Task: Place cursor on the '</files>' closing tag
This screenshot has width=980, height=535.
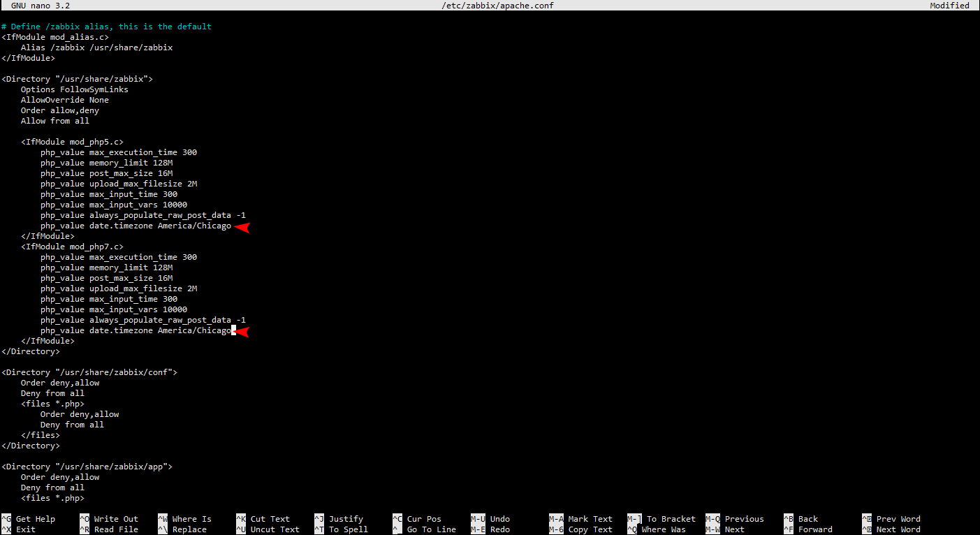Action: tap(41, 435)
